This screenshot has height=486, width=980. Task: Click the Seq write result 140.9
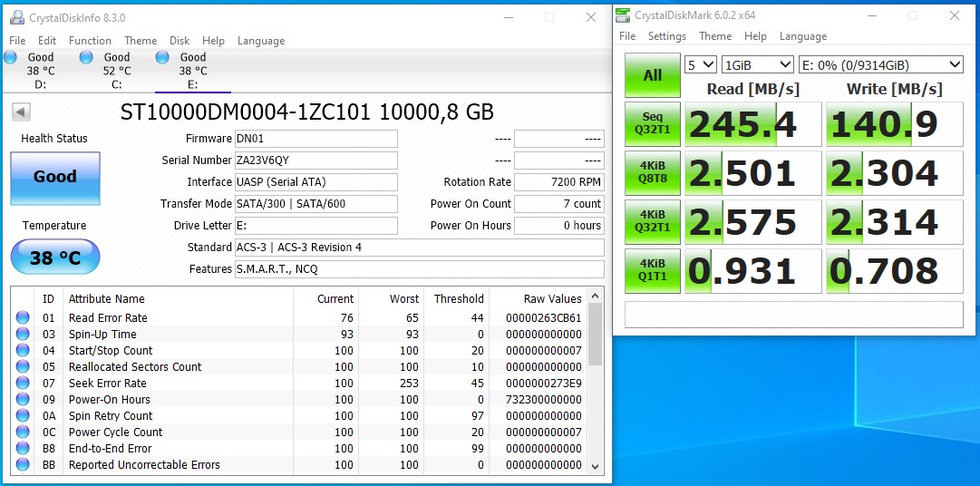[x=895, y=124]
